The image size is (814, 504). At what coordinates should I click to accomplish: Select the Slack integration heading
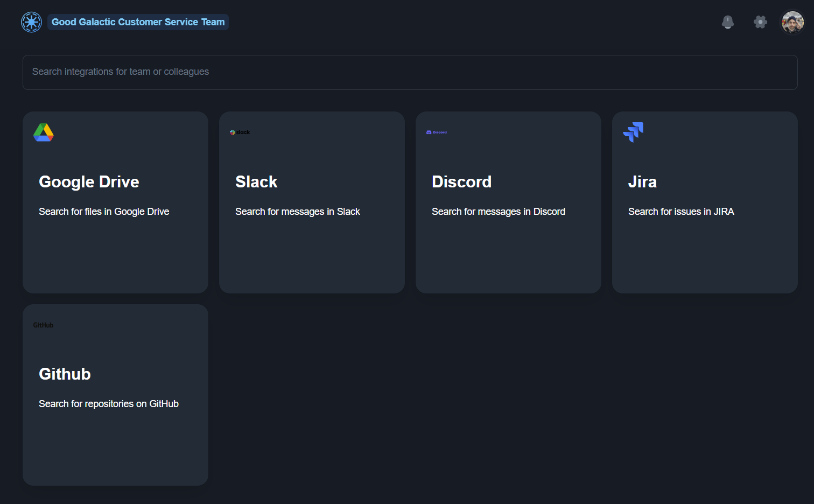(256, 182)
